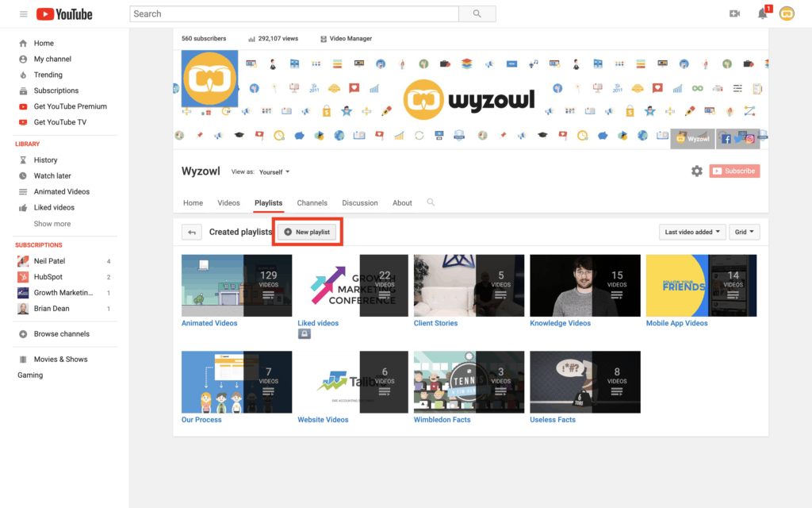
Task: Click the private lock icon under Liked videos
Action: [x=304, y=334]
